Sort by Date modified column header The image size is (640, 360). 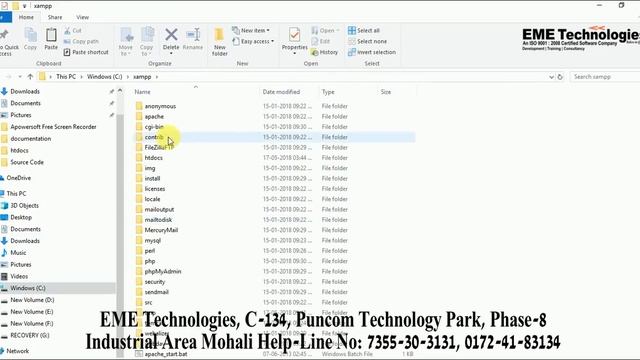(x=281, y=92)
